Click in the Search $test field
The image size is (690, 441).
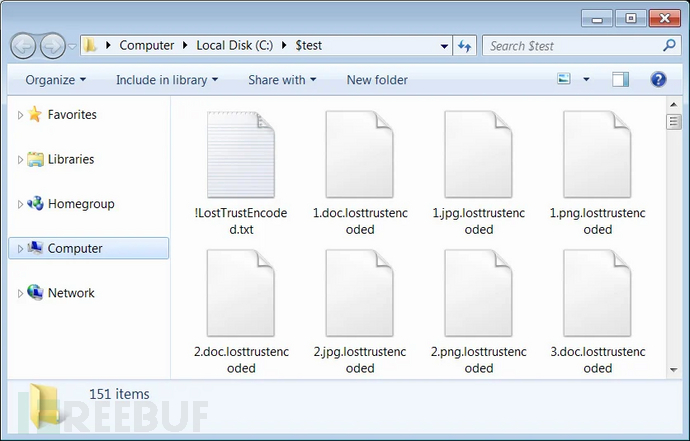tap(570, 46)
